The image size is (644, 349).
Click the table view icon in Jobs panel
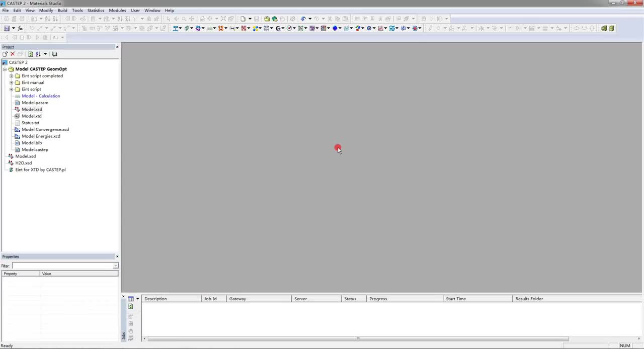(131, 299)
